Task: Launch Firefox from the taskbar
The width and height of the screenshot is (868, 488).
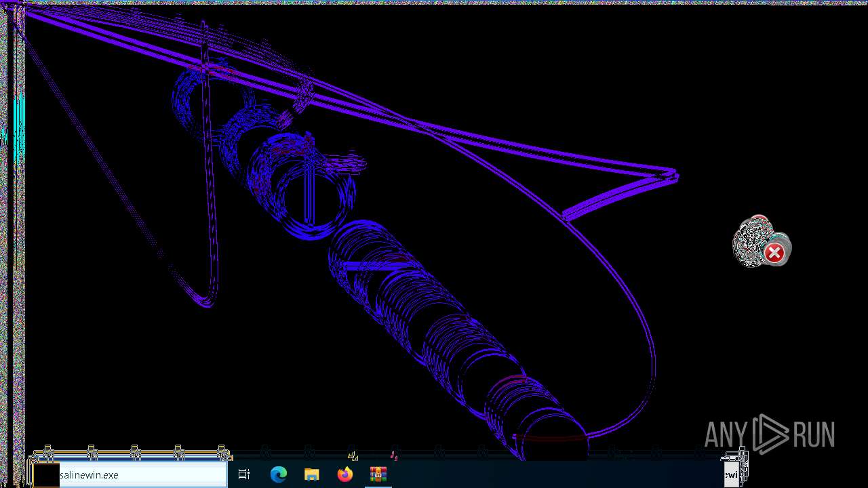Action: click(x=345, y=475)
